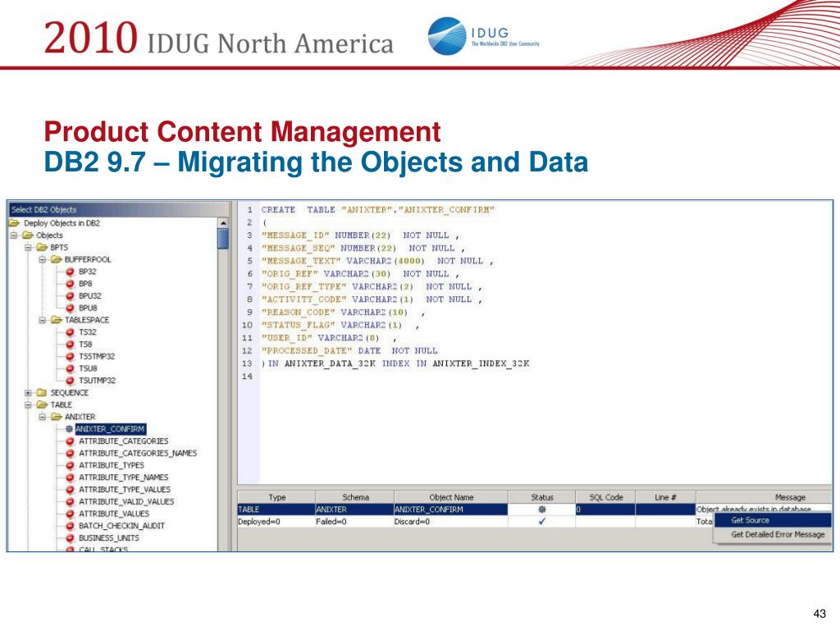
Task: Collapse the TABLESPACE tree node
Action: coord(42,320)
